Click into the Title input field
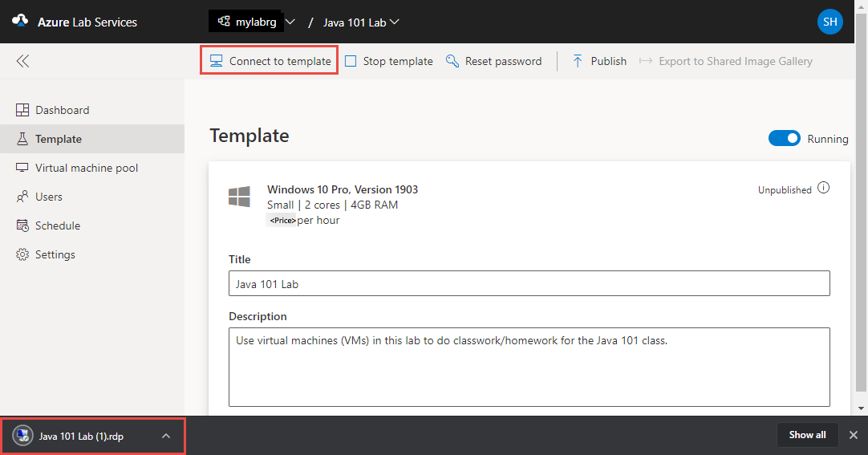 [x=529, y=283]
